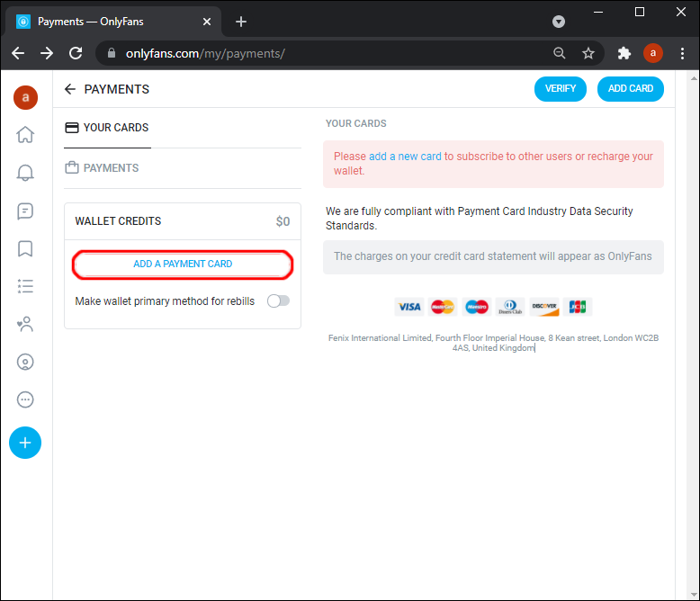Image resolution: width=700 pixels, height=601 pixels.
Task: Click the zoom magnifier icon in address bar
Action: tap(560, 53)
